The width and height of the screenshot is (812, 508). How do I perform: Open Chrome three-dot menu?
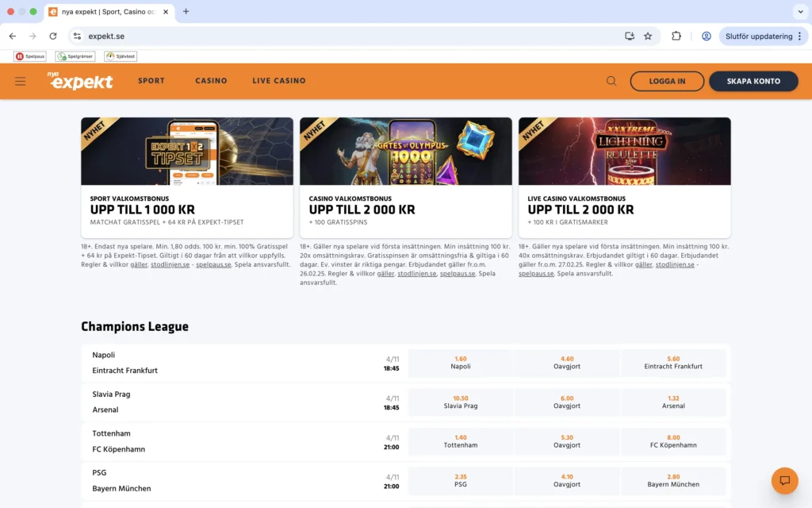tap(800, 37)
